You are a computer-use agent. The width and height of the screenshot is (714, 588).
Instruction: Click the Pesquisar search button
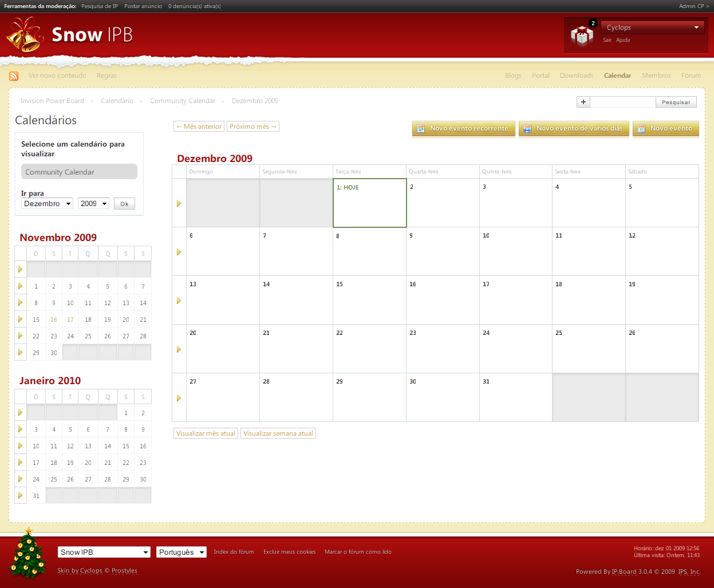[x=676, y=102]
